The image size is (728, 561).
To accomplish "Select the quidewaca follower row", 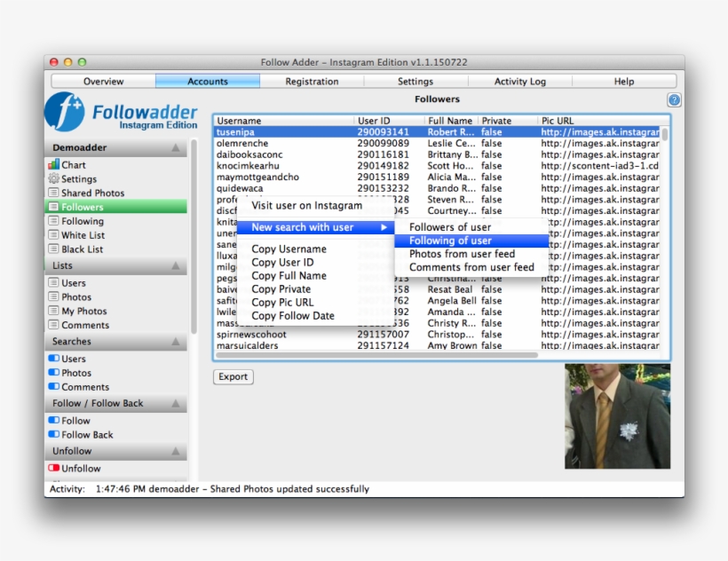I will [437, 188].
